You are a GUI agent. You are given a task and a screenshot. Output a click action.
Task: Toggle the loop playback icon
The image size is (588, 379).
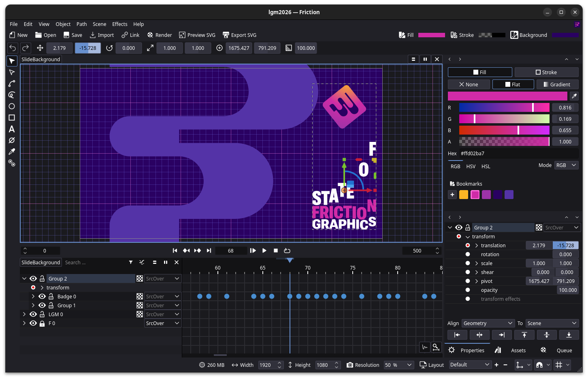coord(287,251)
